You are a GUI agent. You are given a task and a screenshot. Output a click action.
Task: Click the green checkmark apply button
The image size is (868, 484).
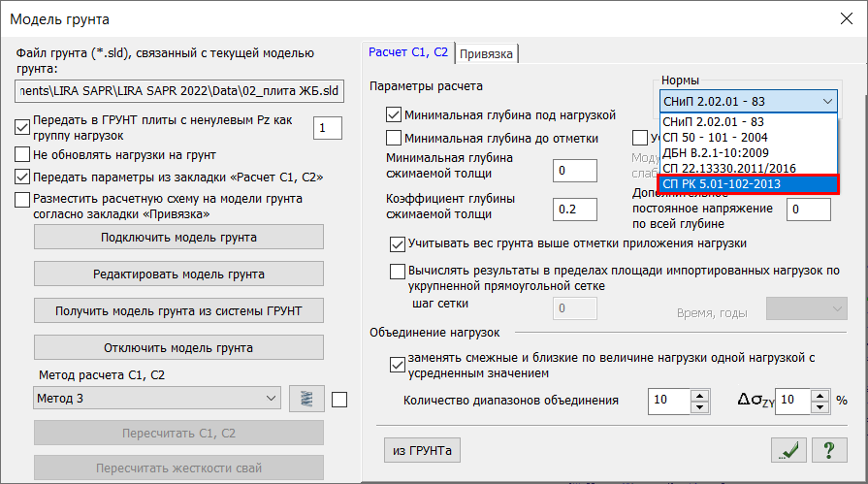790,449
